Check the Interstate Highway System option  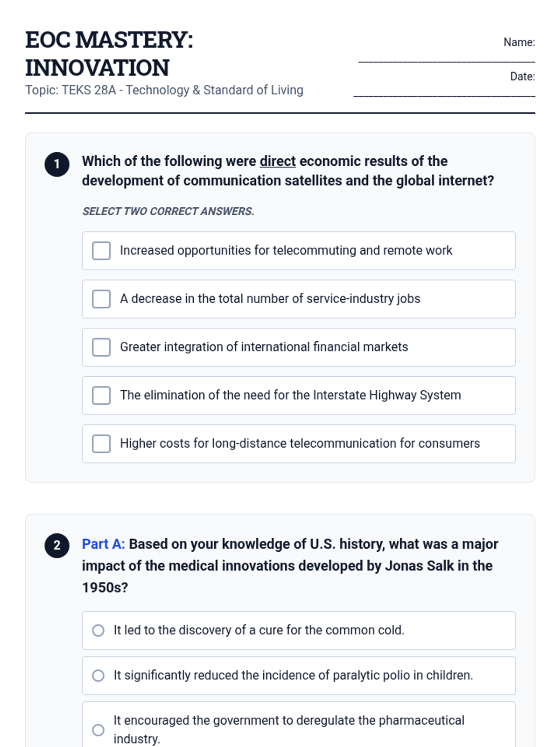[101, 395]
